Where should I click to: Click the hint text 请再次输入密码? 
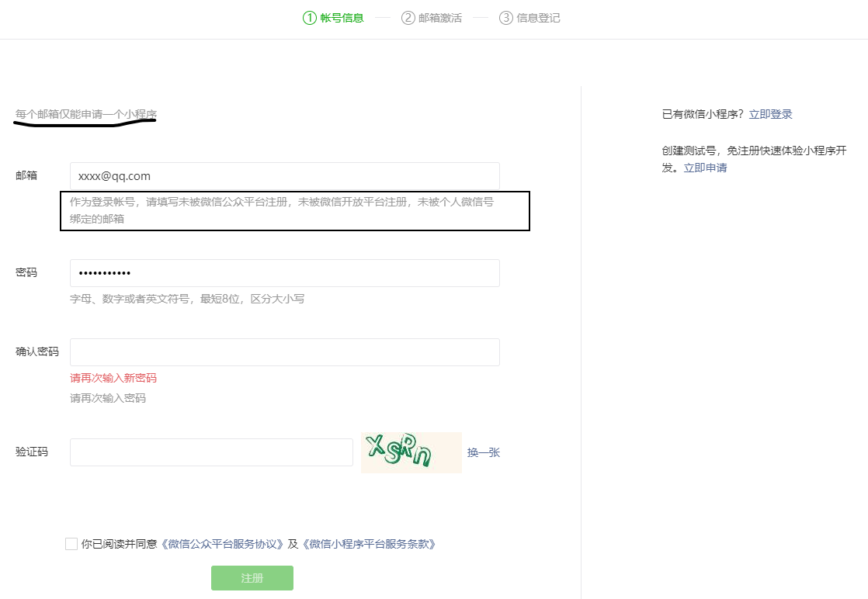coord(107,398)
